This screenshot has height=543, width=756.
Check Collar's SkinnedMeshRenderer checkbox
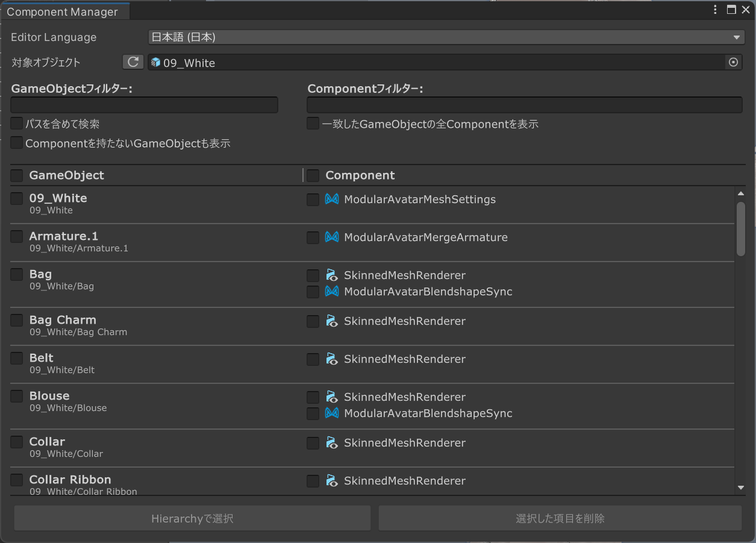[313, 443]
